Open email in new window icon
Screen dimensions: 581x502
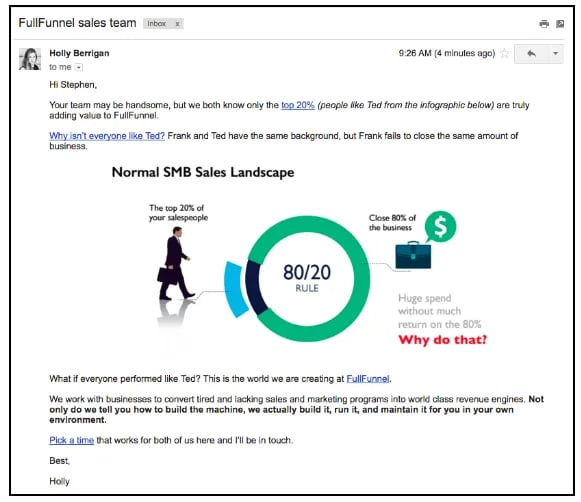pyautogui.click(x=560, y=24)
